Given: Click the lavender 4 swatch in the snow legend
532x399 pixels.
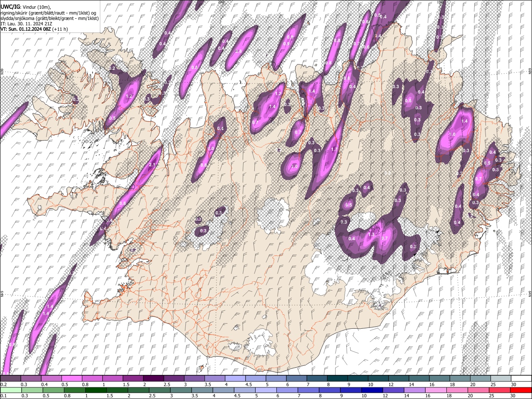Looking at the screenshot, I should pos(235,378).
